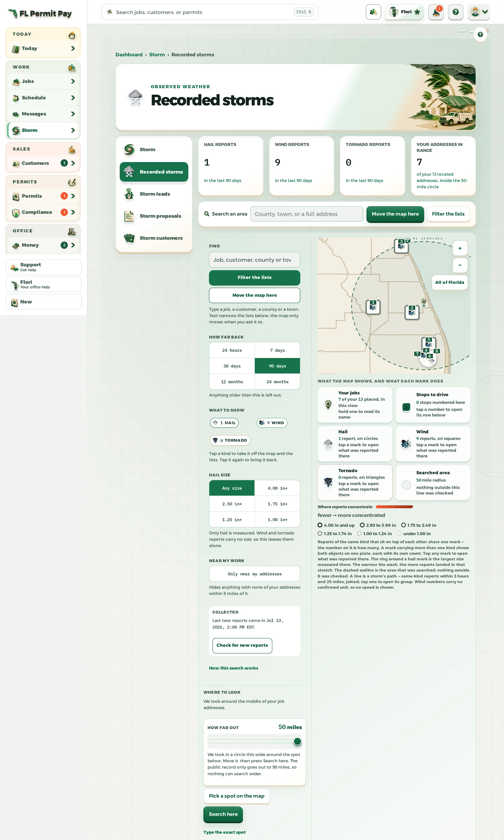Image resolution: width=504 pixels, height=840 pixels.
Task: Click Pick a spot on the map
Action: [236, 796]
